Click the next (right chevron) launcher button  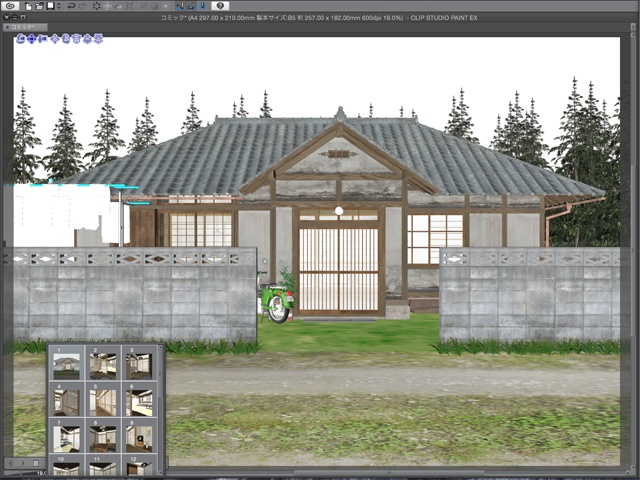point(23,463)
